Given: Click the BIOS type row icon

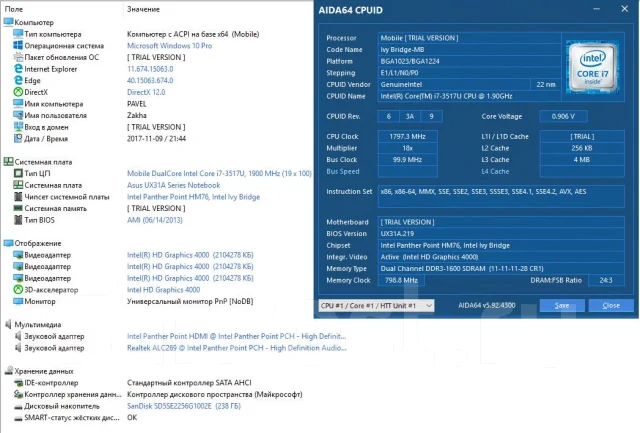Looking at the screenshot, I should pos(18,220).
